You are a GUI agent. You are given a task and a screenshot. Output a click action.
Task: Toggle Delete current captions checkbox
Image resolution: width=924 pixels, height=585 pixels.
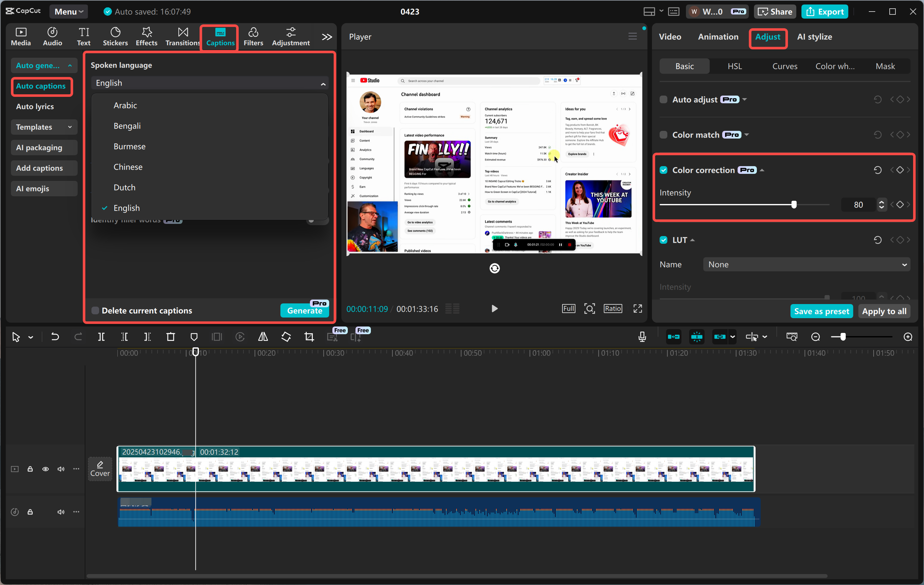point(95,310)
